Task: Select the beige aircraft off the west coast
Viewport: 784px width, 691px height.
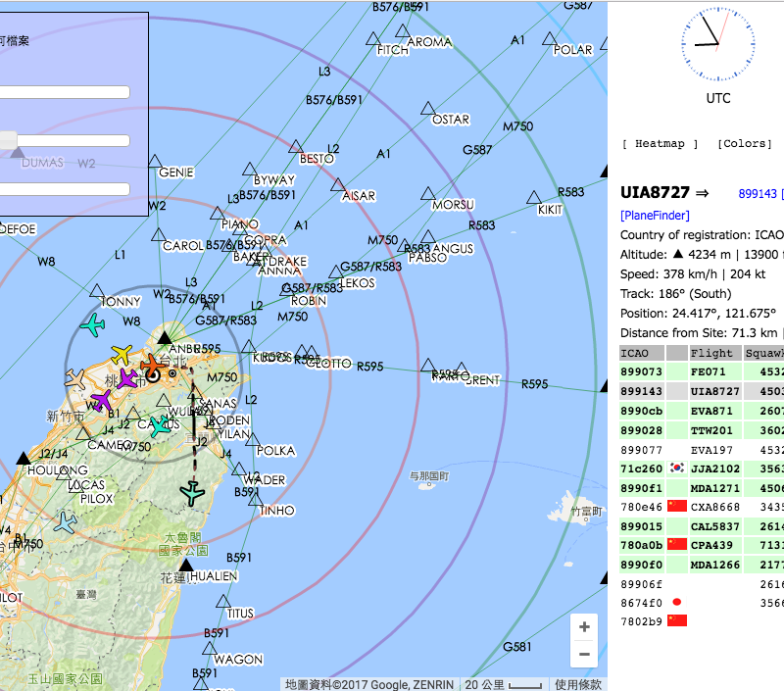Action: tap(76, 379)
